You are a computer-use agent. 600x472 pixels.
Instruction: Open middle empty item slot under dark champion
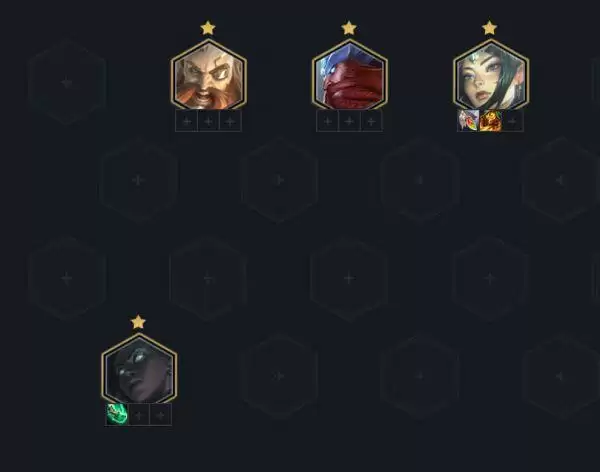pos(139,415)
